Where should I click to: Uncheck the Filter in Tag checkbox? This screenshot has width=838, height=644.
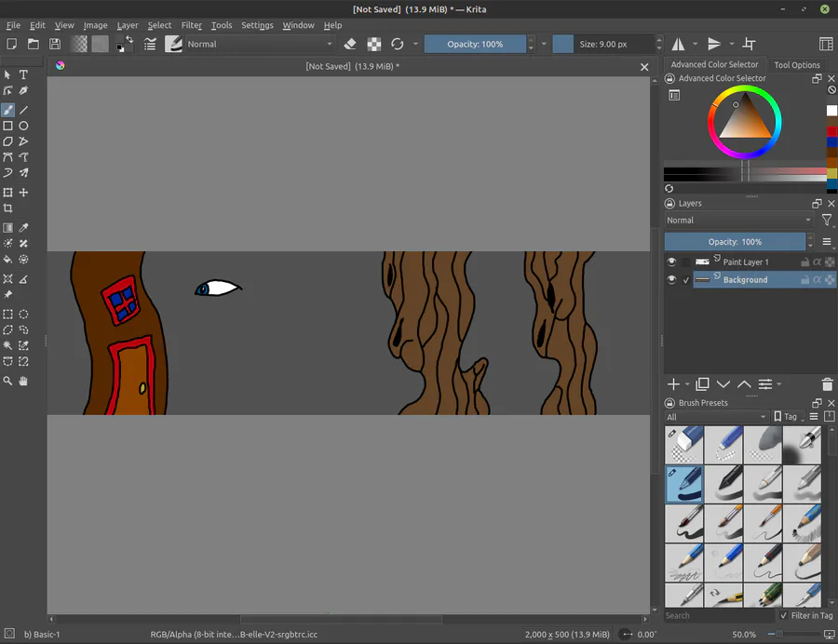(783, 615)
